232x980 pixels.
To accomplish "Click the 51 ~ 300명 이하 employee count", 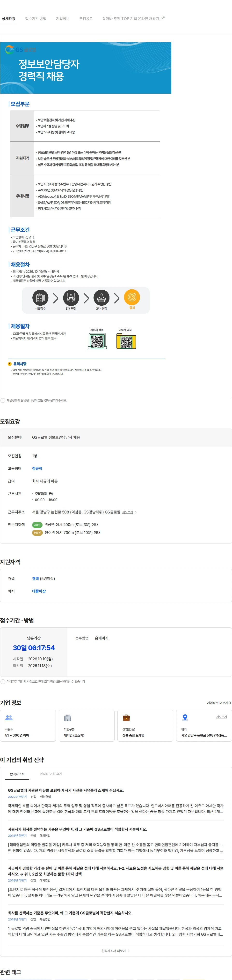I will (17, 735).
